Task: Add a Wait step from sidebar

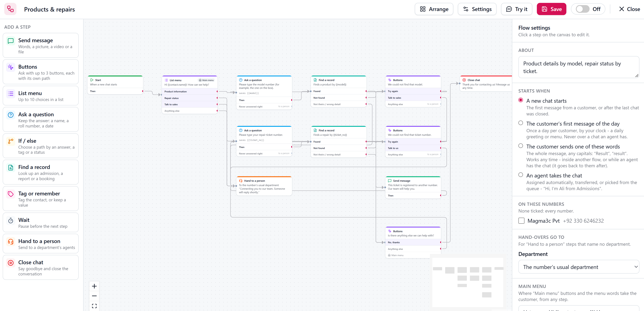Action: click(41, 223)
